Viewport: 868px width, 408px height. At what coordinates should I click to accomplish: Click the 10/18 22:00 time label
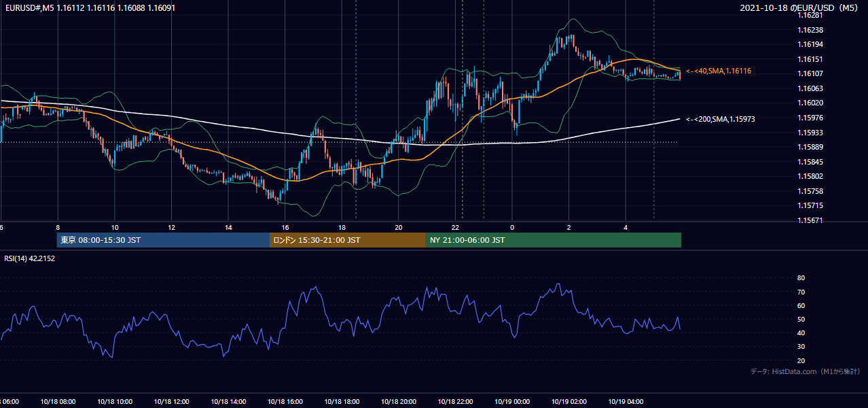[x=455, y=402]
